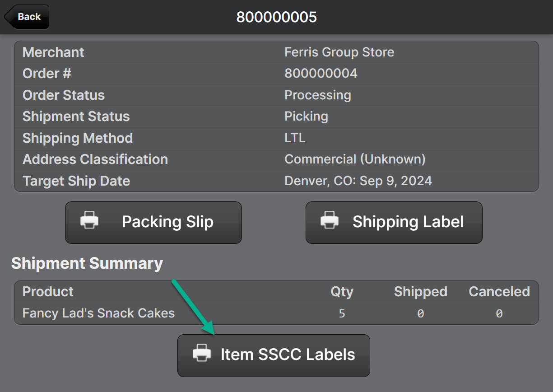Click the Packing Slip printer icon

tap(89, 221)
